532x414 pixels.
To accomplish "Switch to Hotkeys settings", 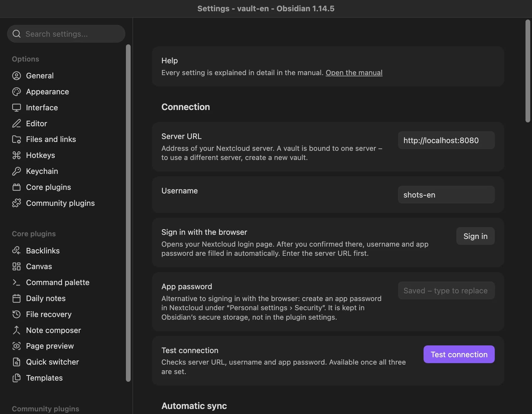I will point(66,155).
